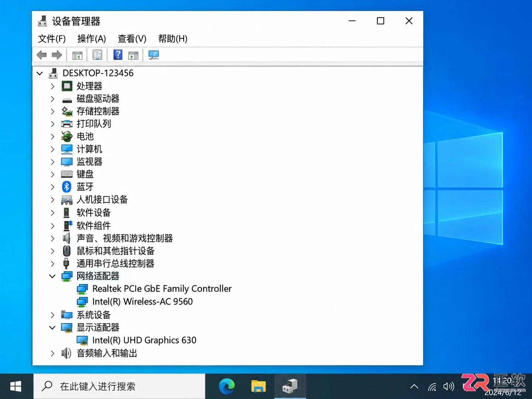Viewport: 532px width, 399px height.
Task: Show hidden tray icons with the taskbar chevron
Action: pyautogui.click(x=414, y=387)
